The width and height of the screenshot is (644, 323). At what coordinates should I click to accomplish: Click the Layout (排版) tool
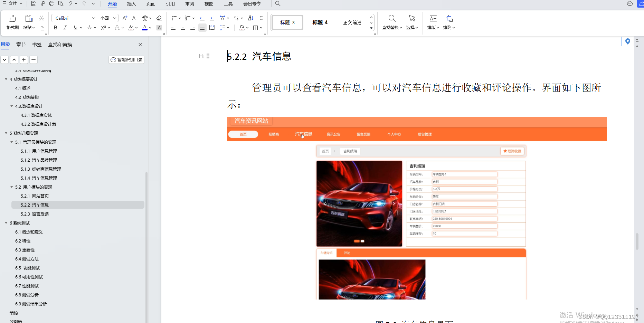click(x=433, y=22)
